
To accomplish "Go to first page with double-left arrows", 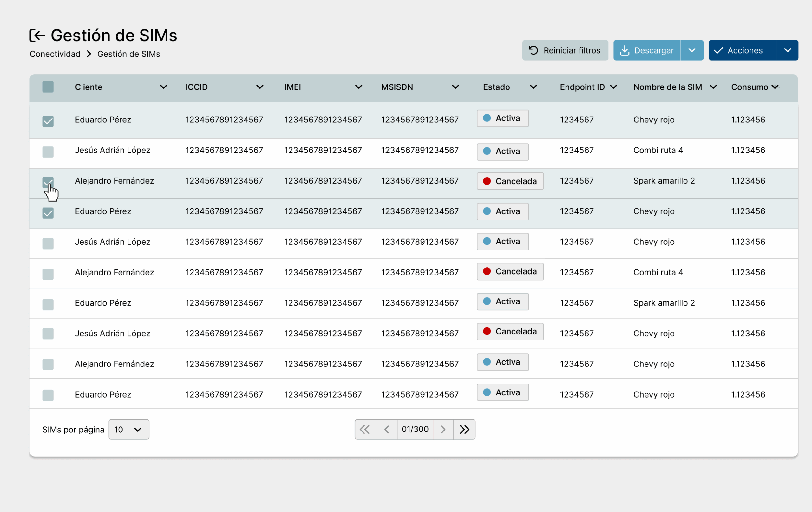I will coord(365,430).
